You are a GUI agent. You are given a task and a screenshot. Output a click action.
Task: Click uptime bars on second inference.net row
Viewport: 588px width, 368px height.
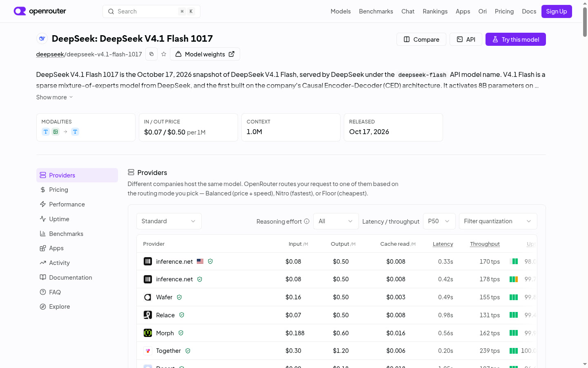[514, 279]
